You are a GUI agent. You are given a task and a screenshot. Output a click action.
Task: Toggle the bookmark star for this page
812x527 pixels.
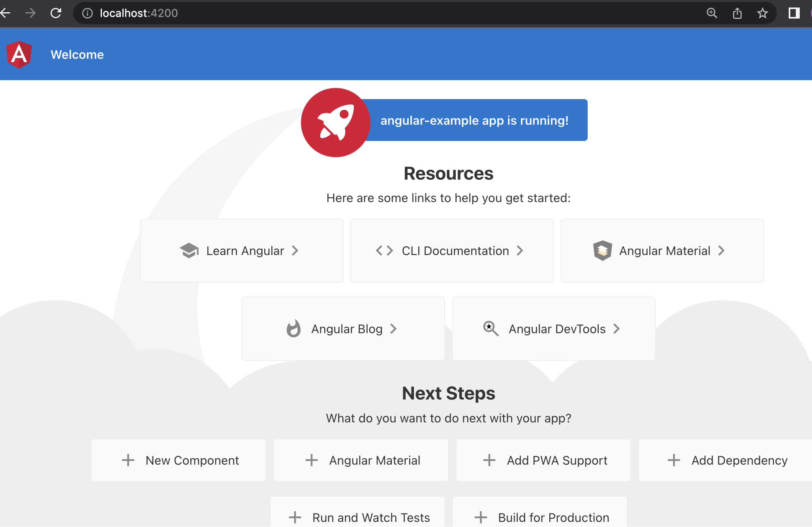pos(763,13)
